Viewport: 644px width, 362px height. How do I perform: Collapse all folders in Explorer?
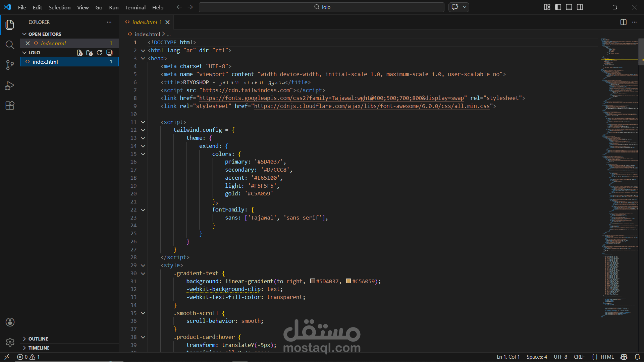pyautogui.click(x=109, y=53)
